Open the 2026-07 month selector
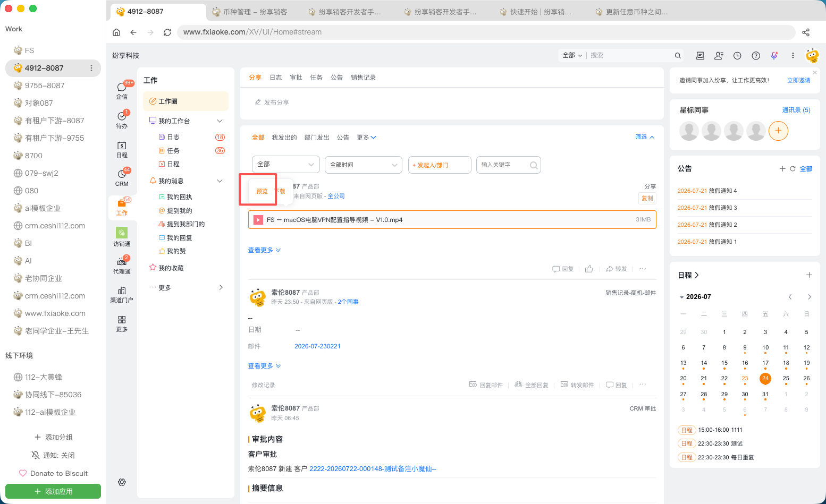This screenshot has height=504, width=826. pos(695,297)
